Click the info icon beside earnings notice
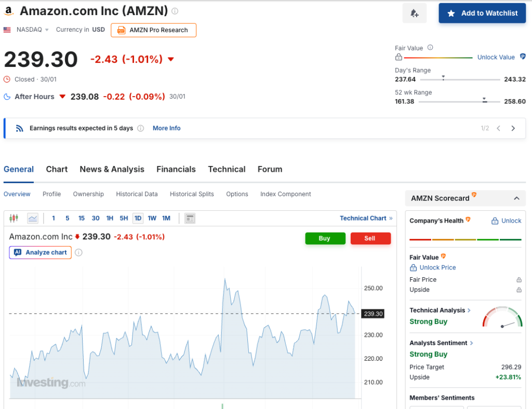The height and width of the screenshot is (409, 532). [140, 128]
